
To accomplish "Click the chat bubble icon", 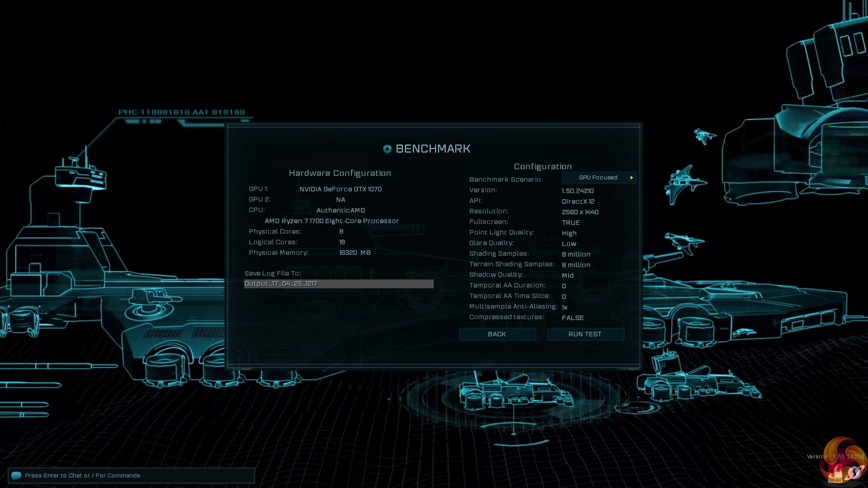I will pyautogui.click(x=16, y=475).
